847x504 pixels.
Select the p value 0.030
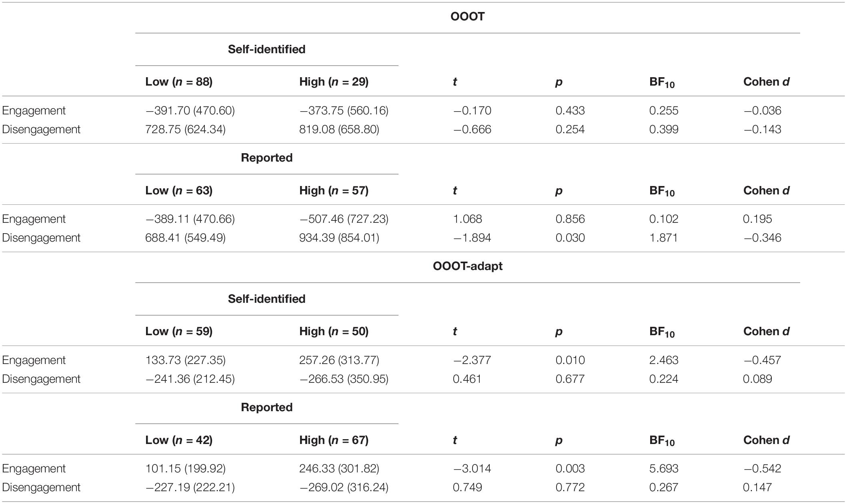pyautogui.click(x=570, y=238)
